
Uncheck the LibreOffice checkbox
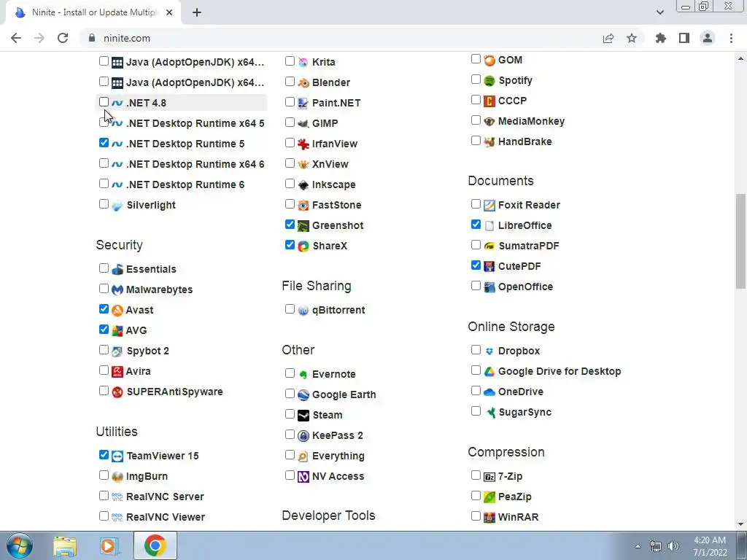[476, 225]
